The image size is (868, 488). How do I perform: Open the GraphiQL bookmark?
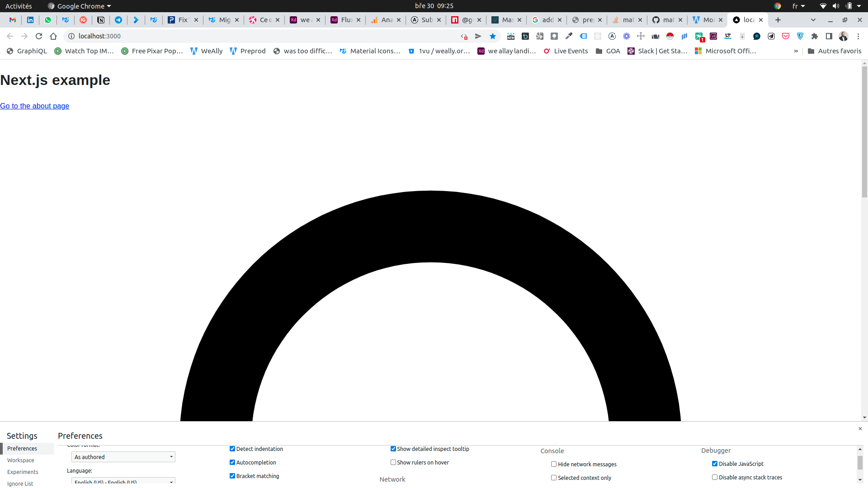point(27,51)
